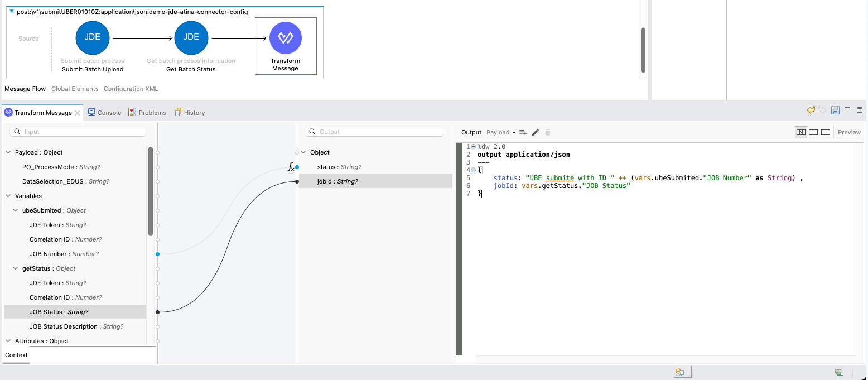
Task: Click the save disk icon
Action: [x=835, y=110]
